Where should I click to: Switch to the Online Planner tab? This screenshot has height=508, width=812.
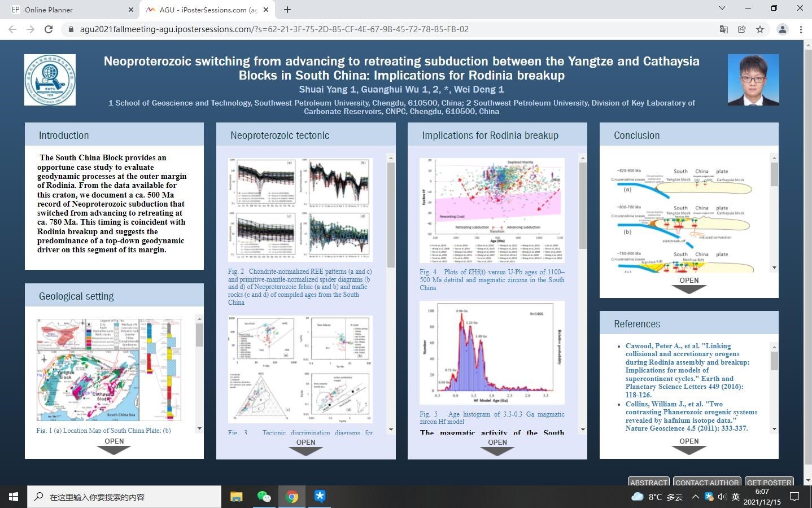tap(68, 10)
